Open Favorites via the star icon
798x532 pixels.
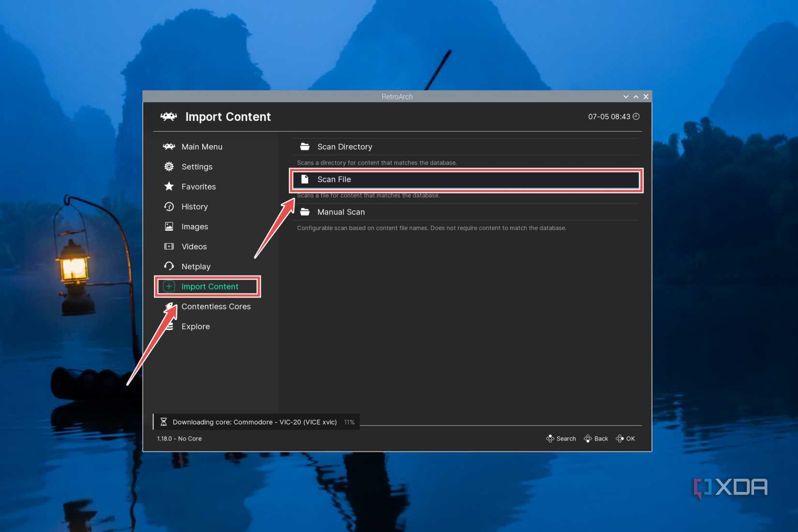pyautogui.click(x=168, y=186)
